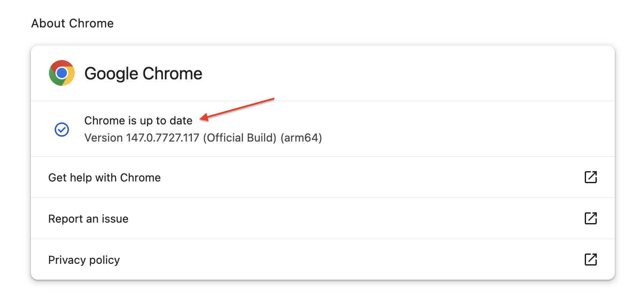The width and height of the screenshot is (644, 308).
Task: Click blank middle area of Report an issue row
Action: pos(343,219)
